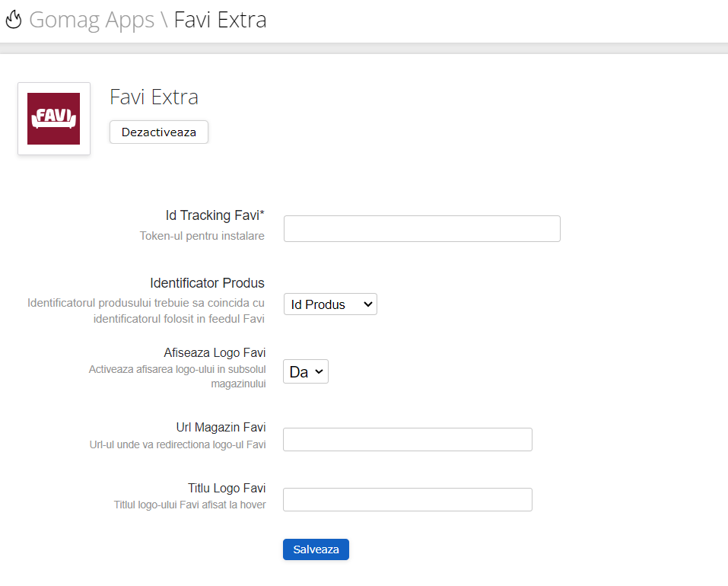728x586 pixels.
Task: Click the Identificator Produs label text
Action: [x=207, y=282]
